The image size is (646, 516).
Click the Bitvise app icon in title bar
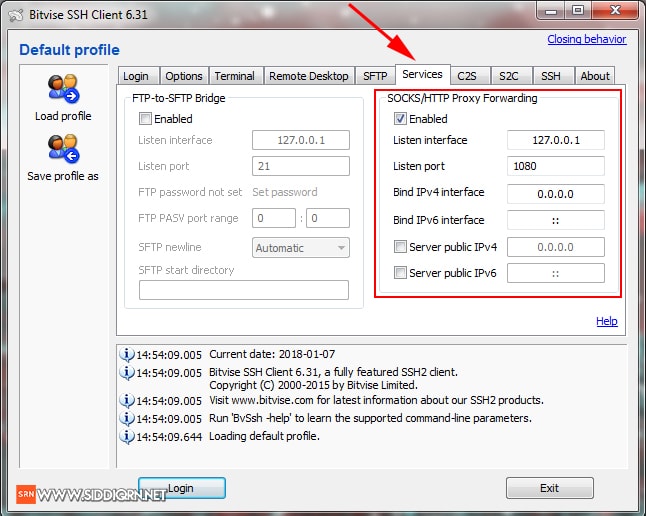click(x=16, y=16)
